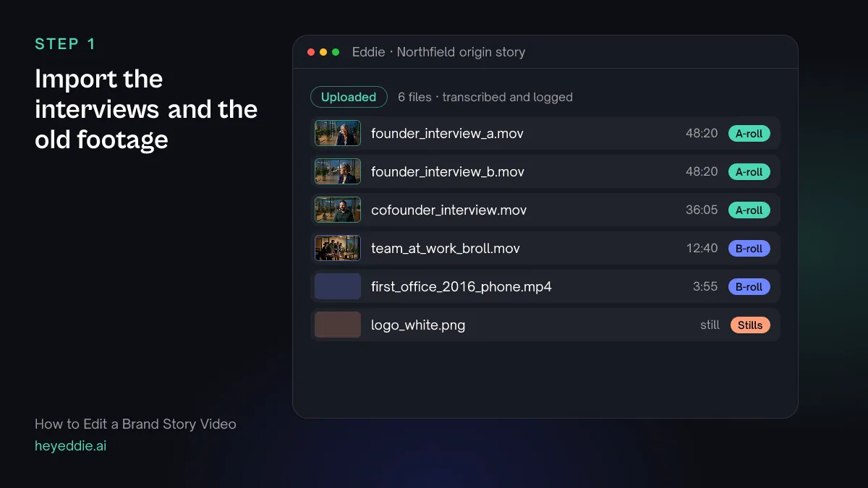Click "How to Edit a Brand Story Video" text
Screen dimensions: 868x488
pyautogui.click(x=135, y=424)
